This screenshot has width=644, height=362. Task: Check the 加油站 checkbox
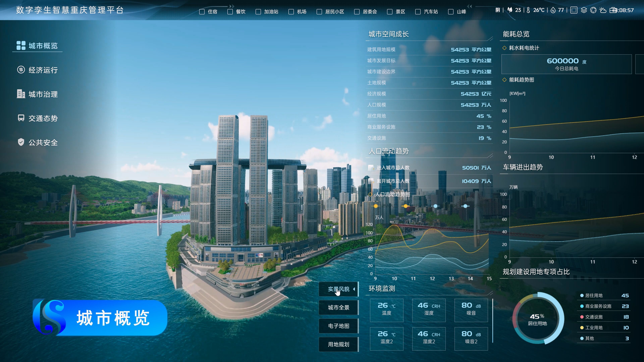(x=258, y=12)
